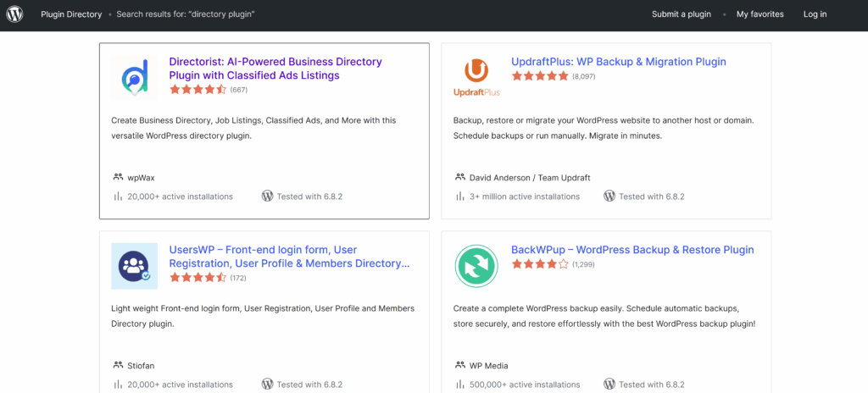Click UpdraftPlus description text
The width and height of the screenshot is (868, 393).
coord(604,128)
